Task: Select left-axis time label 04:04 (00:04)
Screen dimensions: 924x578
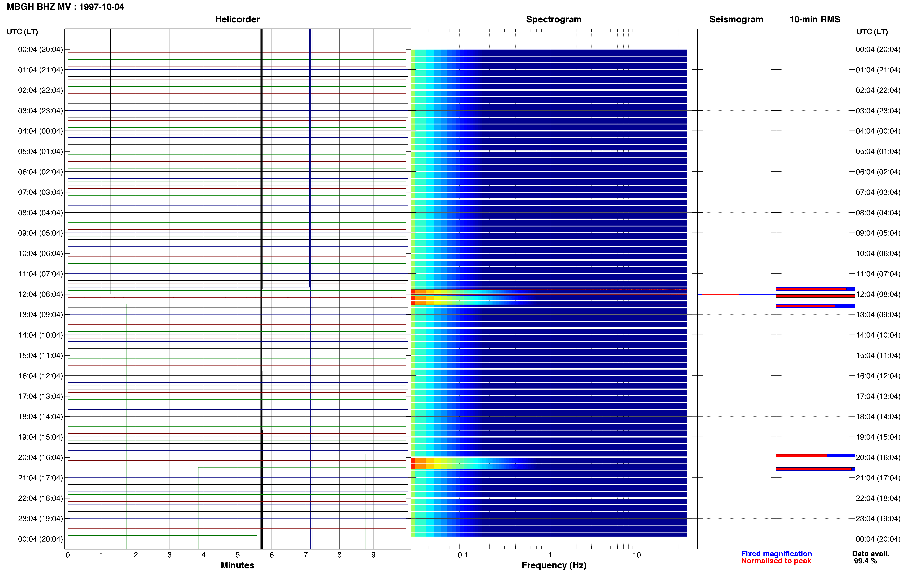Action: tap(41, 131)
